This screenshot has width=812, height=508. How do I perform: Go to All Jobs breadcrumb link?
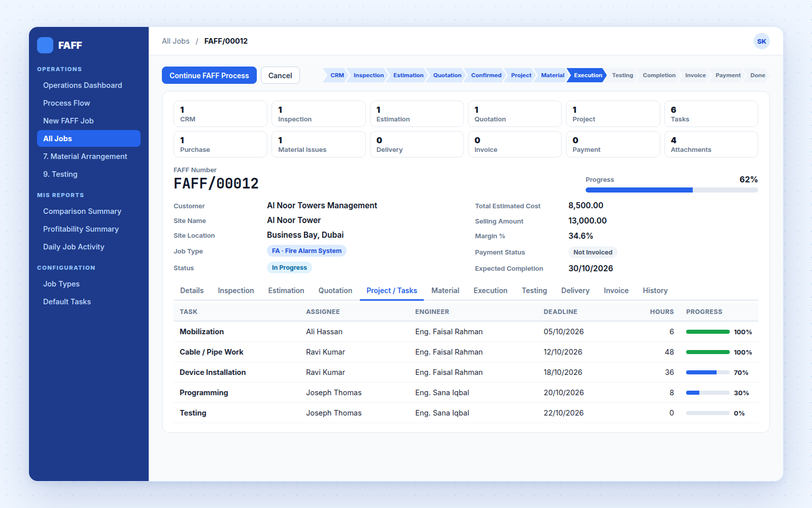[x=176, y=41]
